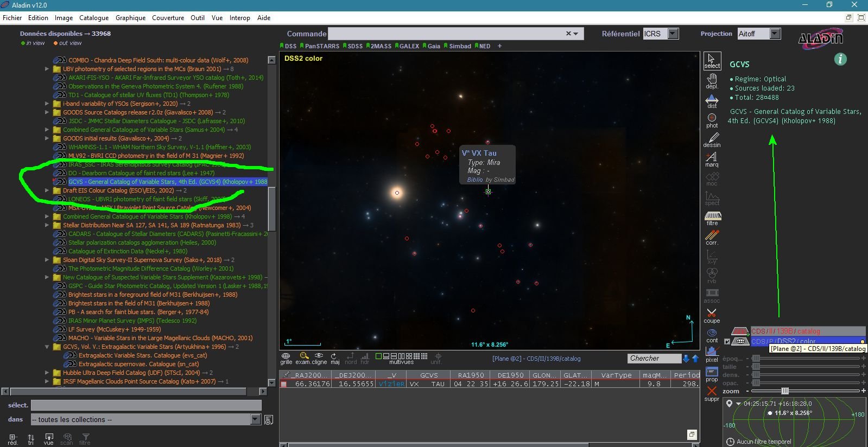Click the zoom plus button
Viewport: 868px width, 447px height.
point(864,391)
